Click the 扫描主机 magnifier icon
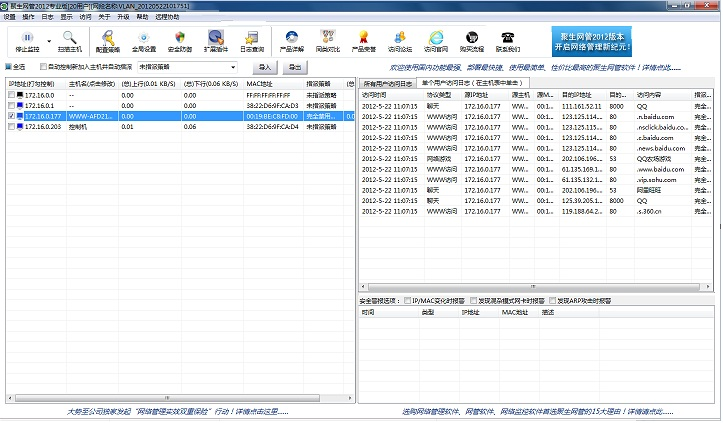The height and width of the screenshot is (423, 723). (x=70, y=42)
